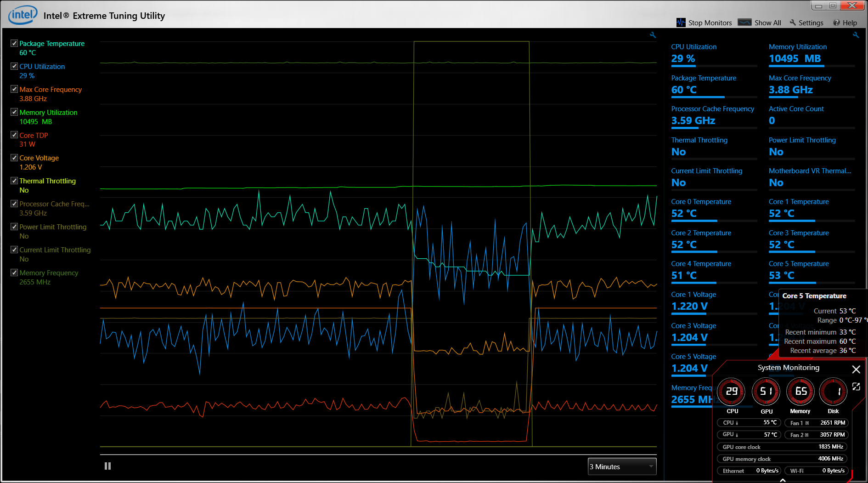
Task: Click GPU core clock 1835 MHz row
Action: click(x=782, y=447)
